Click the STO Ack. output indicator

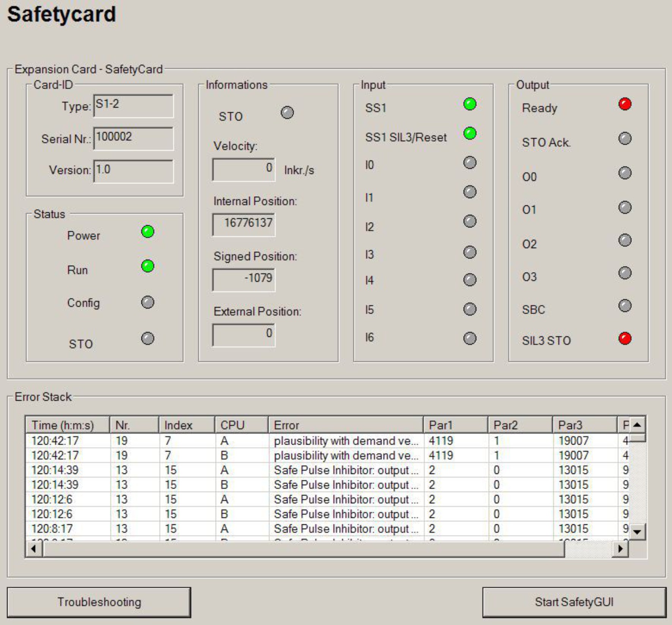tap(625, 138)
